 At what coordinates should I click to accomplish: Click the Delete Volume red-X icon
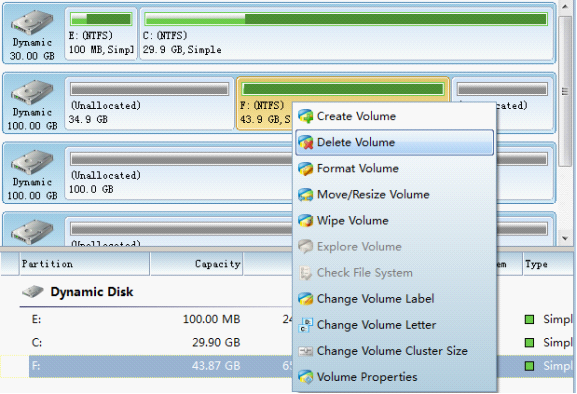coord(305,142)
